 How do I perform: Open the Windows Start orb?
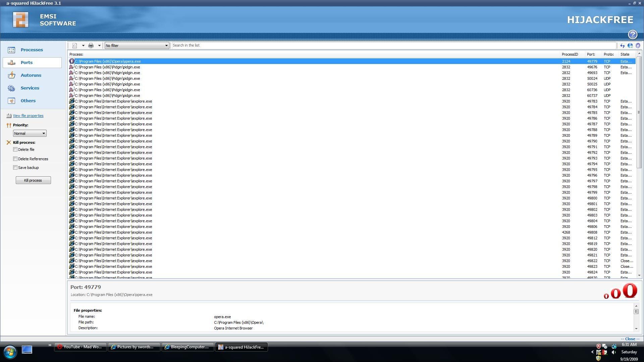pyautogui.click(x=10, y=352)
